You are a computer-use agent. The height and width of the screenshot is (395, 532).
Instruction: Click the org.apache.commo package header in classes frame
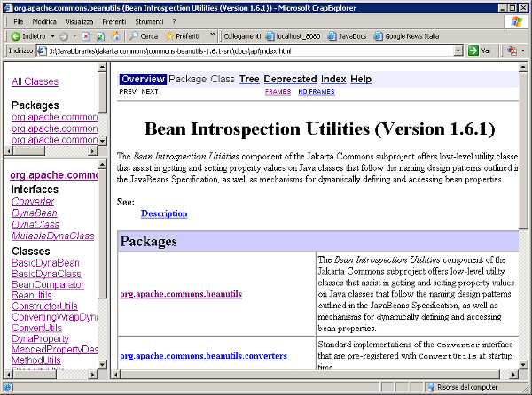54,175
